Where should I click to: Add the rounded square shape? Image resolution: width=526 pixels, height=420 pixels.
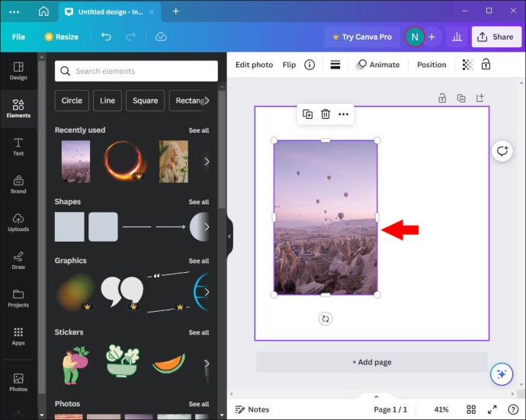pyautogui.click(x=104, y=227)
